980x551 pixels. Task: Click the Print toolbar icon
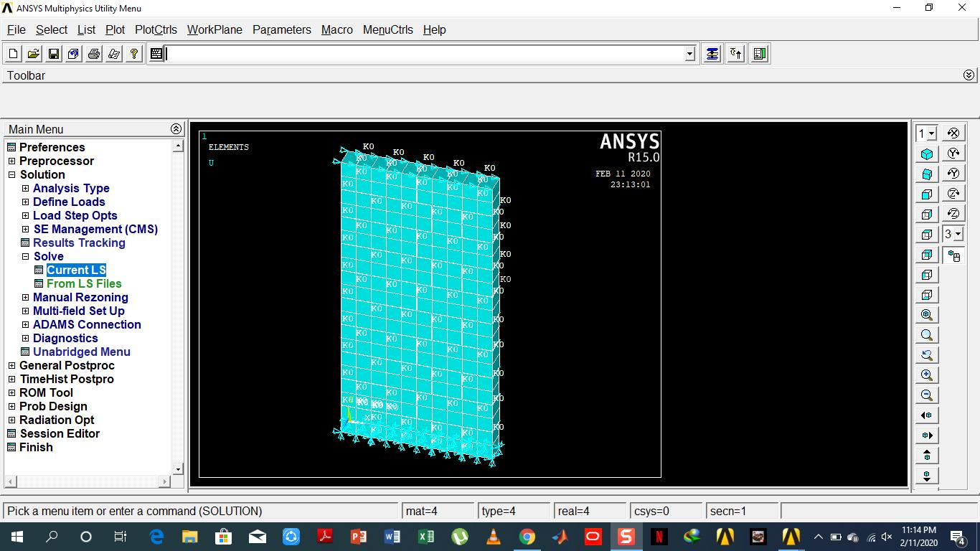[93, 53]
